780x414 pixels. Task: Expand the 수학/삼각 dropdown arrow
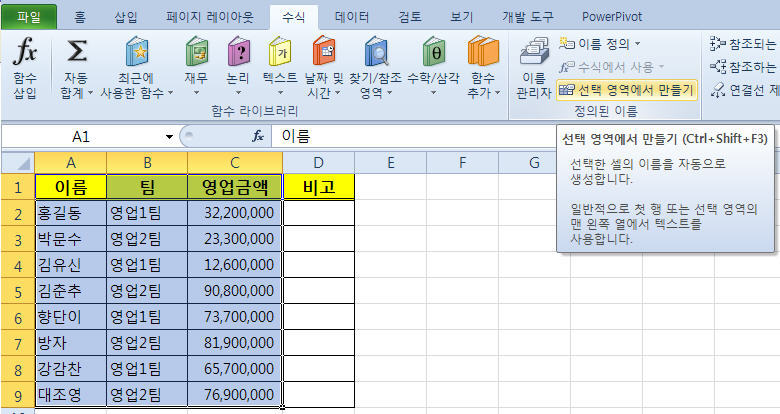tap(433, 93)
